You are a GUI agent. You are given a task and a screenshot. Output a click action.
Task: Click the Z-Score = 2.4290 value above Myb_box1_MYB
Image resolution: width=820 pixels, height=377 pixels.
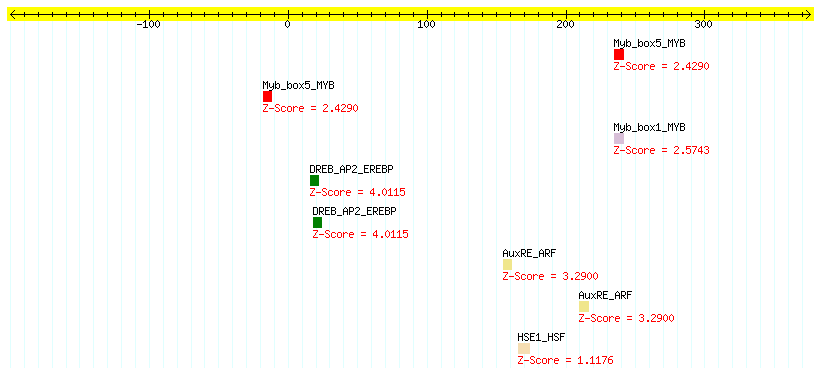[x=662, y=66]
